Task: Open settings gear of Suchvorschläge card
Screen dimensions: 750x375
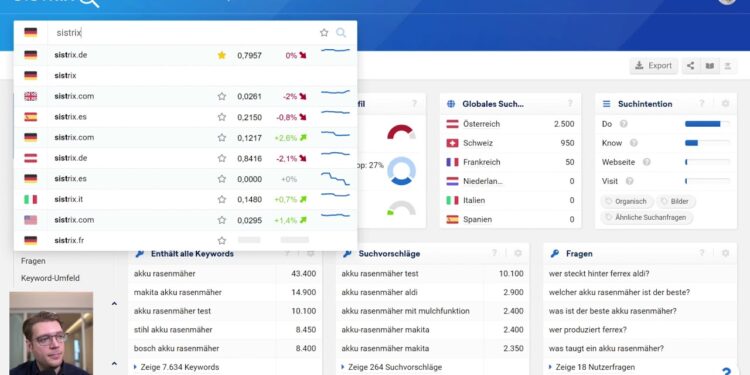Action: pos(518,254)
